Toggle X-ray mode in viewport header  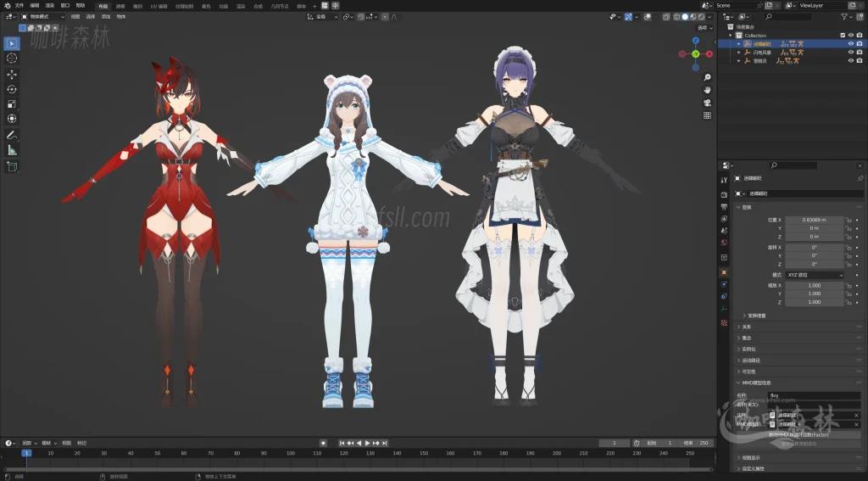coord(665,17)
